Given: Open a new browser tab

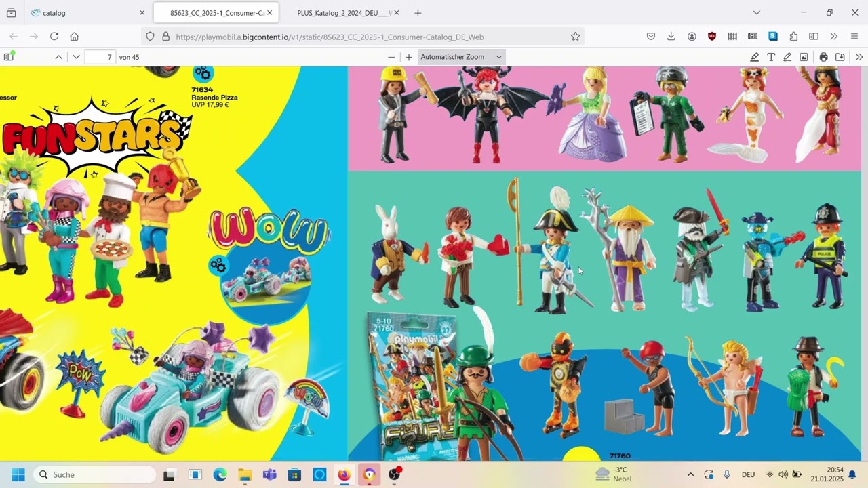Looking at the screenshot, I should click(418, 13).
